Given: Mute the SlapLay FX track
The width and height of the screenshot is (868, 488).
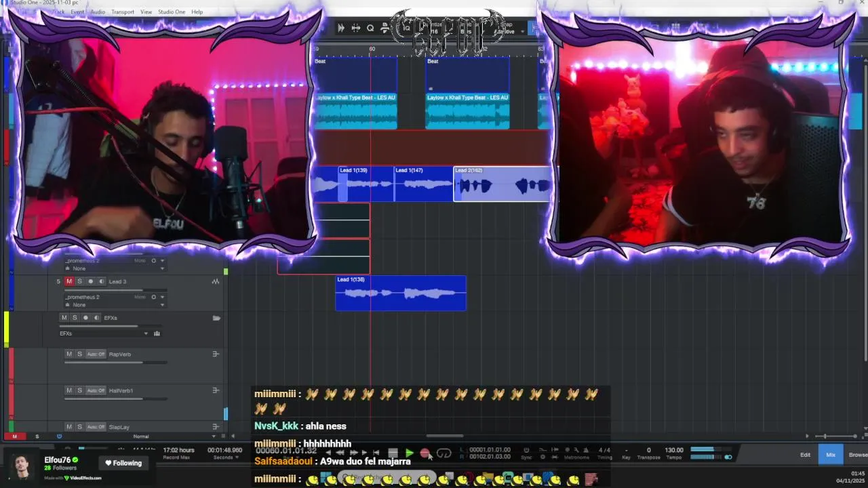Looking at the screenshot, I should click(68, 427).
